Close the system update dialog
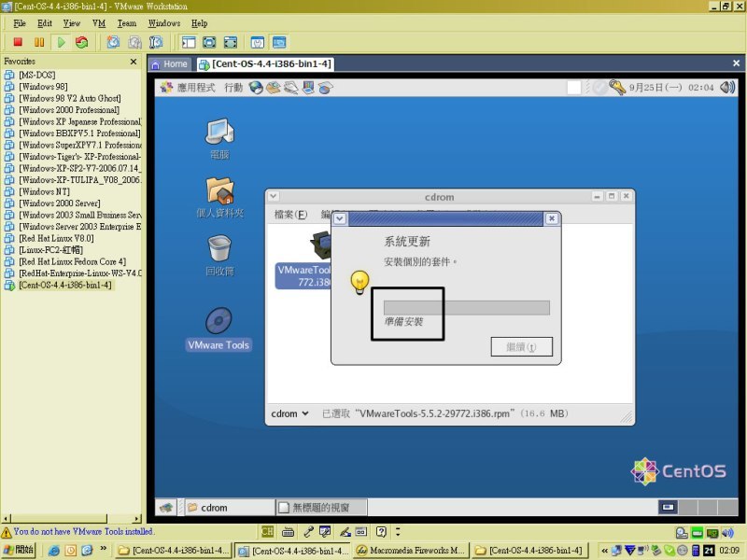This screenshot has height=560, width=747. tap(552, 218)
